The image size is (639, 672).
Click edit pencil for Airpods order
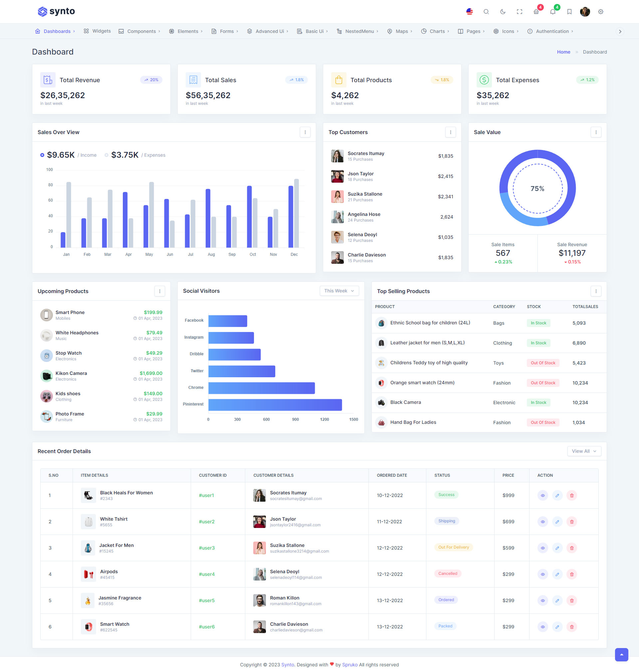(557, 574)
